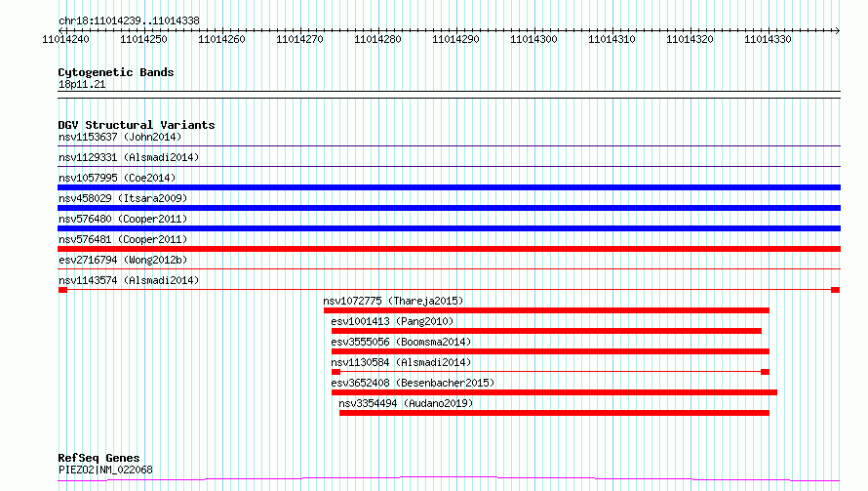Open variant esv3555056 (Boomsma2014)
The height and width of the screenshot is (491, 868).
pos(402,342)
